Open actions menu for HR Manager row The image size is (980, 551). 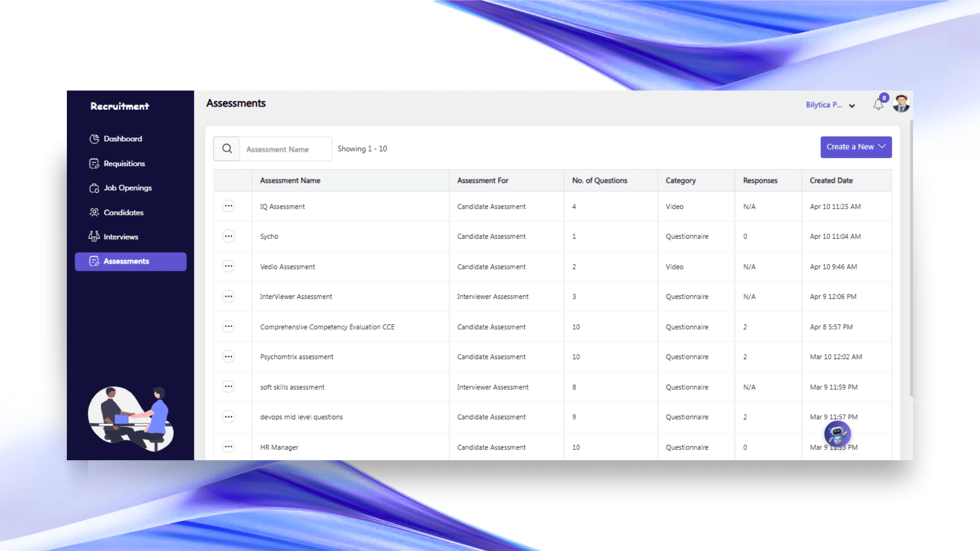coord(228,447)
